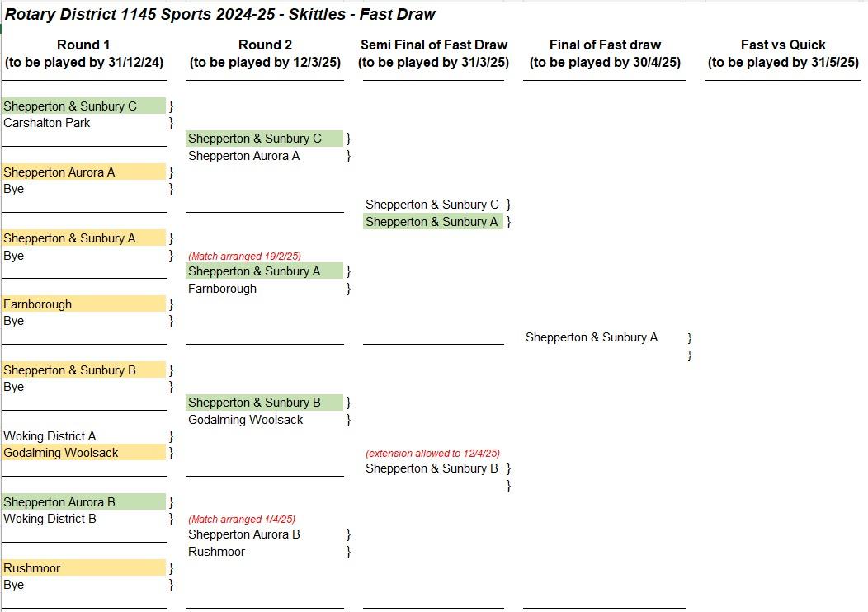
Task: Click the Fast vs Quick header
Action: tap(783, 53)
